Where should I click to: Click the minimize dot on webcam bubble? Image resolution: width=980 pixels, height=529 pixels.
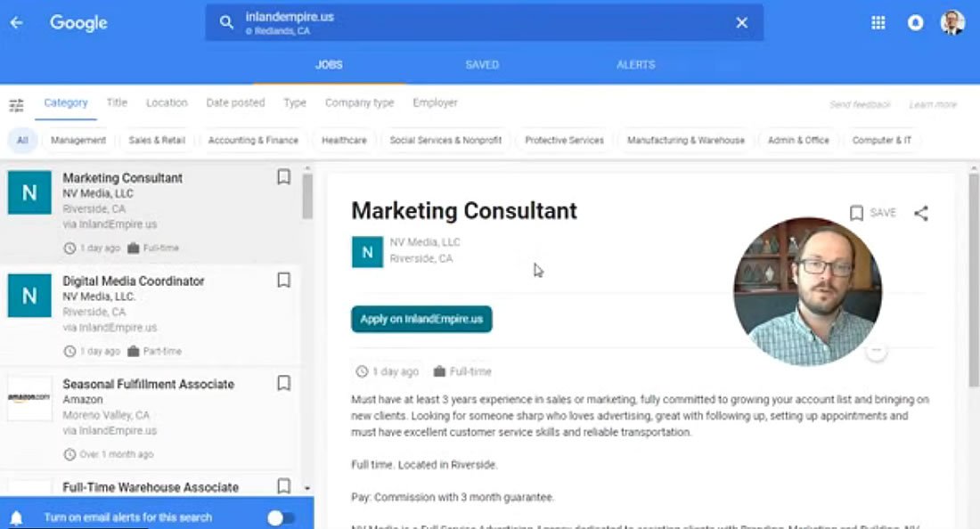[877, 350]
